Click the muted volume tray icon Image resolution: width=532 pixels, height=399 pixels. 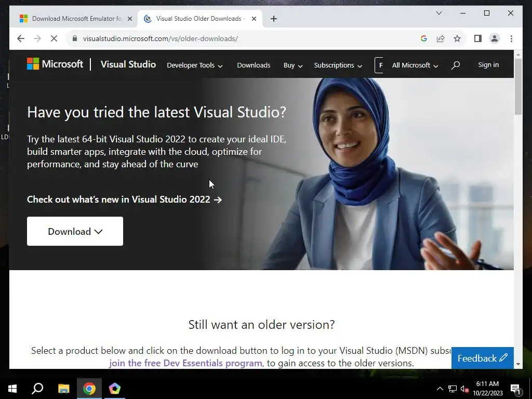point(464,389)
